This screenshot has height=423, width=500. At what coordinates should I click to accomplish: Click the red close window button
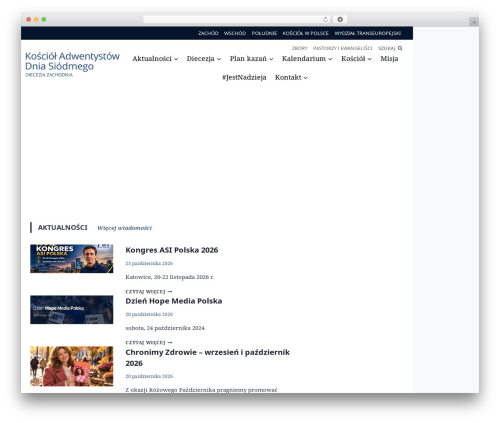click(x=29, y=19)
